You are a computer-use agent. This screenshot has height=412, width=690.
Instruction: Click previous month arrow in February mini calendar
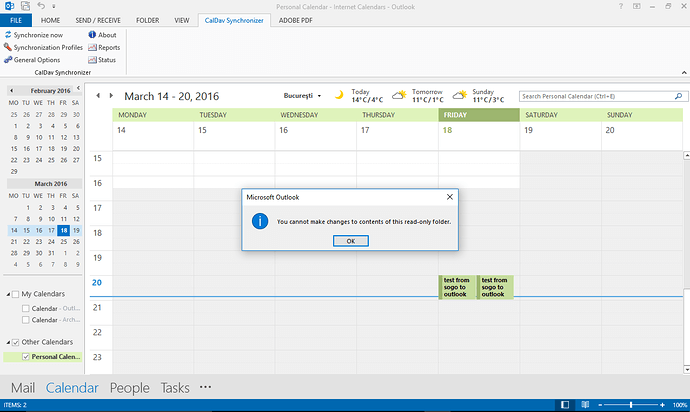[11, 91]
